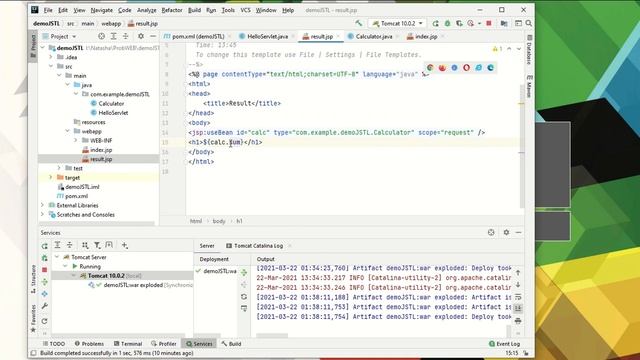Image resolution: width=640 pixels, height=360 pixels.
Task: Collapse the src folder in project tree
Action: [51, 66]
